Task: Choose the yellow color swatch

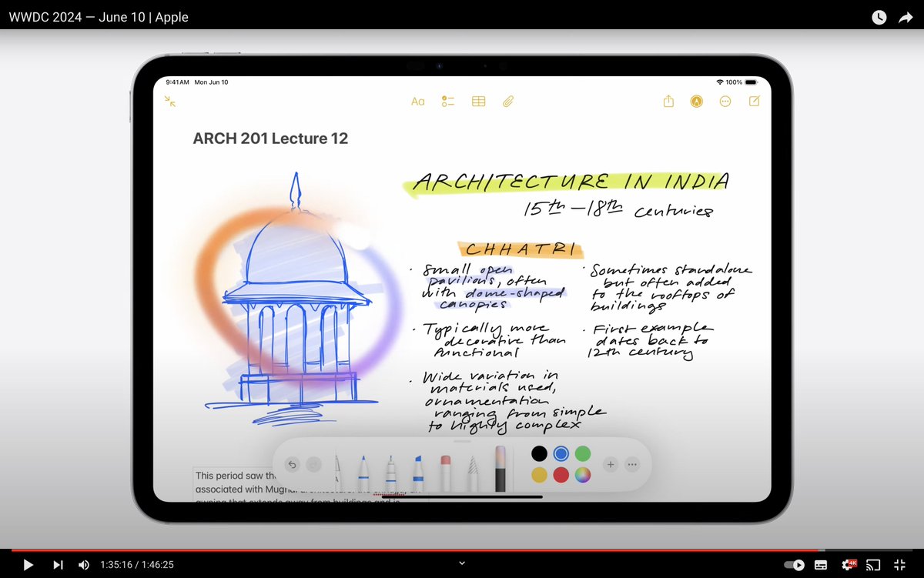Action: tap(539, 475)
